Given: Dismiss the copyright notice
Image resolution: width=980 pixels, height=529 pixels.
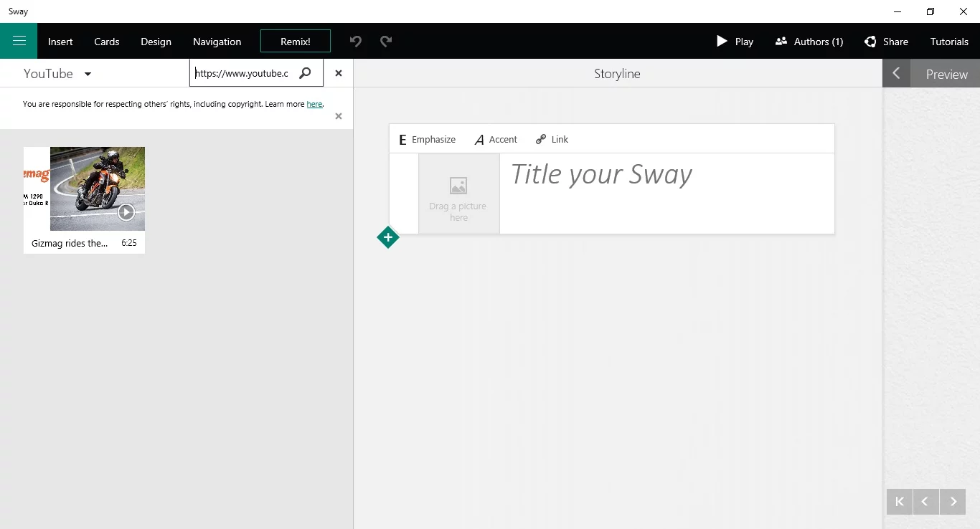Looking at the screenshot, I should (338, 116).
